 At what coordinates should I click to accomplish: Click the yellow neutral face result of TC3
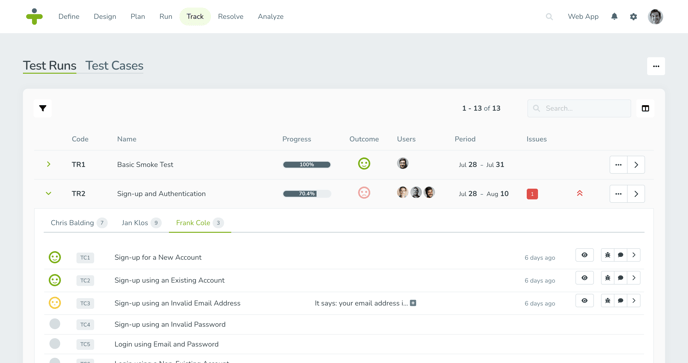point(55,303)
